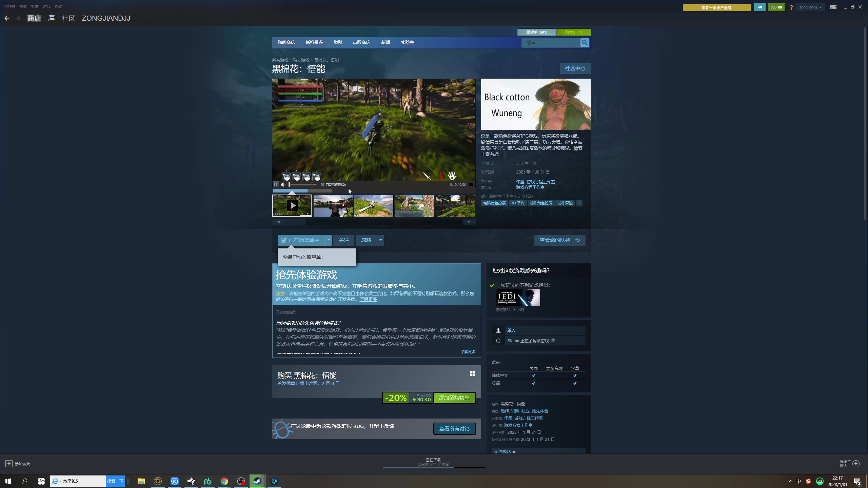
Task: Click the Add a Game plus icon
Action: tap(9, 464)
